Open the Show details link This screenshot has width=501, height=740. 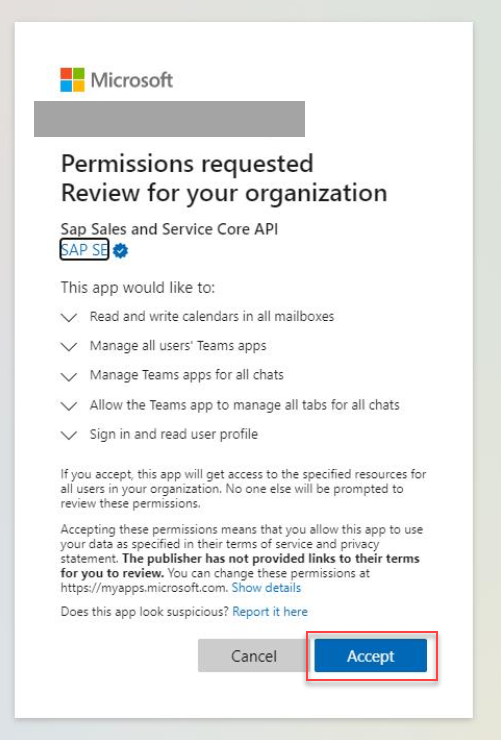[266, 588]
